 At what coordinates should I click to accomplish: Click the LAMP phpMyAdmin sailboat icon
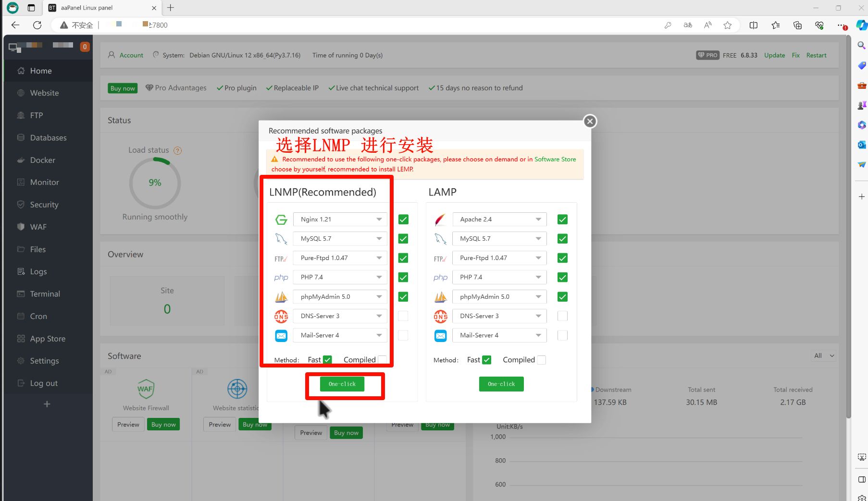(440, 297)
